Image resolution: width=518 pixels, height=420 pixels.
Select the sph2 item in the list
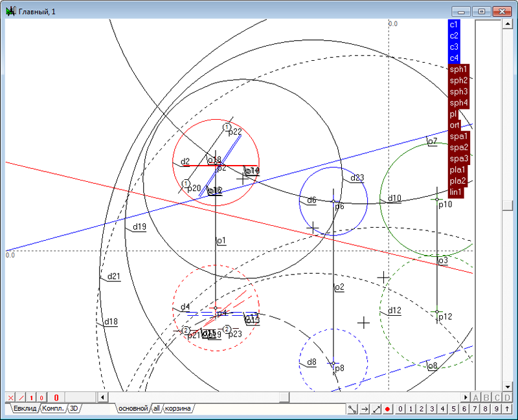[x=458, y=80]
